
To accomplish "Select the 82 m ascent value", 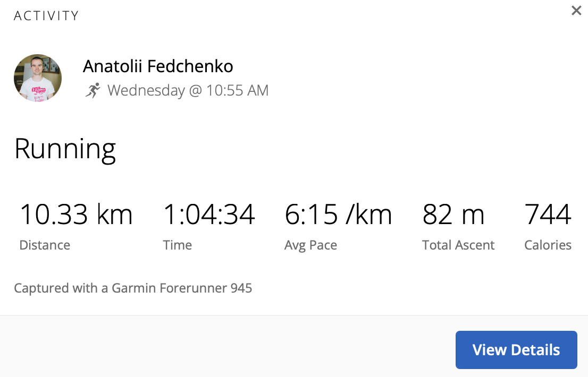I will click(453, 215).
